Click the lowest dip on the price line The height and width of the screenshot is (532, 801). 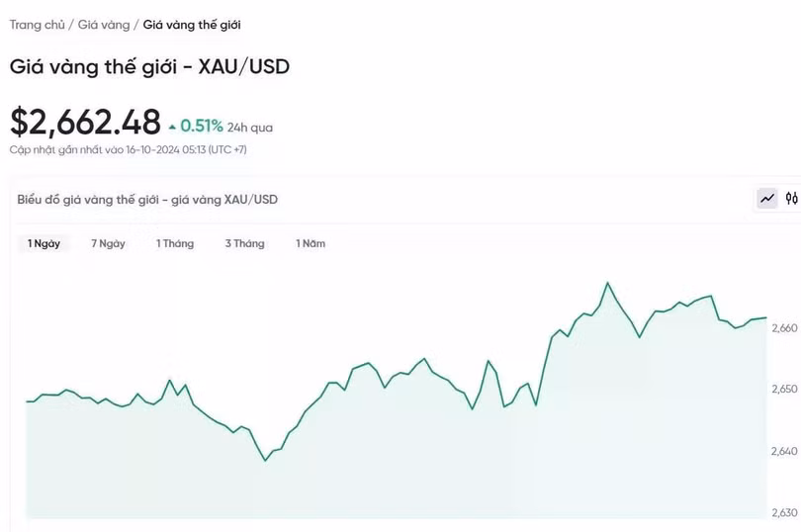coord(265,460)
